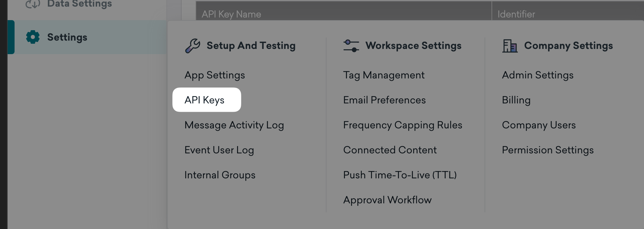Open Push Time-To-Live (TTL) settings
Image resolution: width=644 pixels, height=229 pixels.
click(400, 175)
